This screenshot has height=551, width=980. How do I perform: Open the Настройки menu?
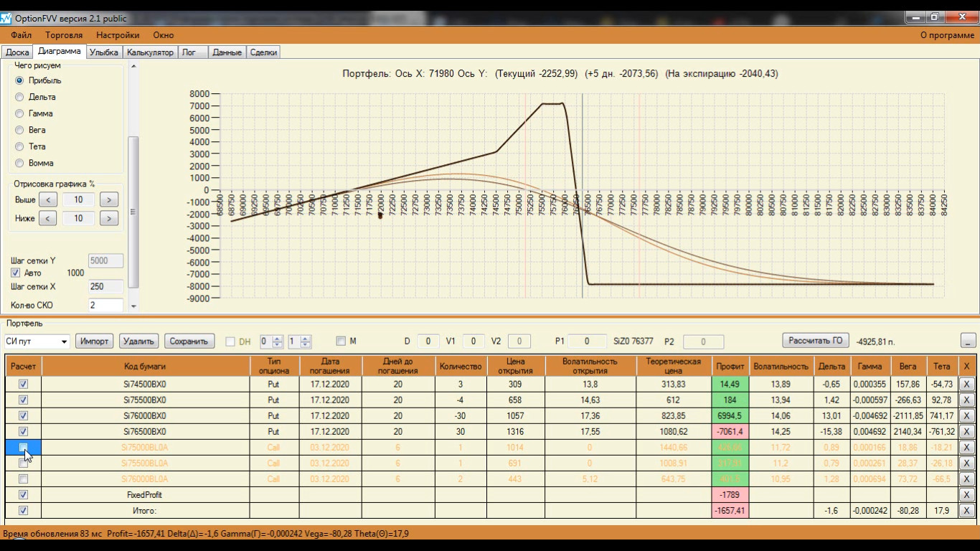(x=118, y=34)
